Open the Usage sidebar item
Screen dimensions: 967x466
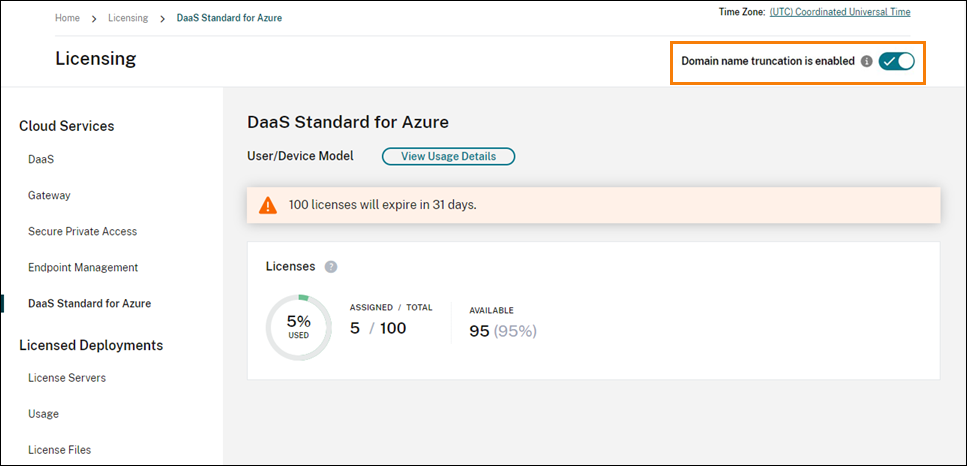(43, 414)
